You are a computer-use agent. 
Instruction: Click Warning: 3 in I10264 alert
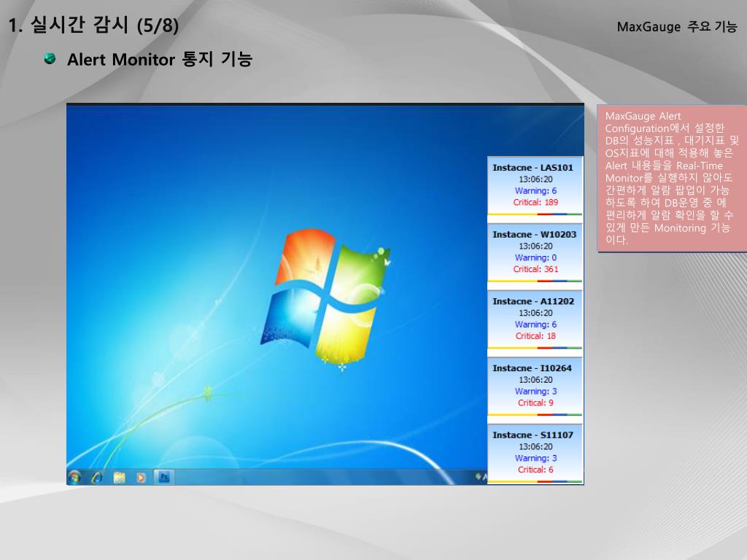(535, 391)
